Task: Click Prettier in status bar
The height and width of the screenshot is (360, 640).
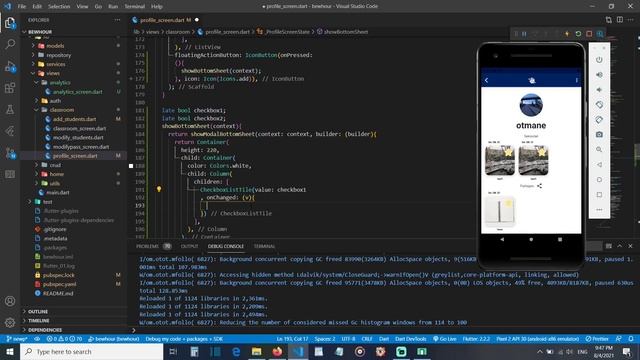Action: coord(597,339)
